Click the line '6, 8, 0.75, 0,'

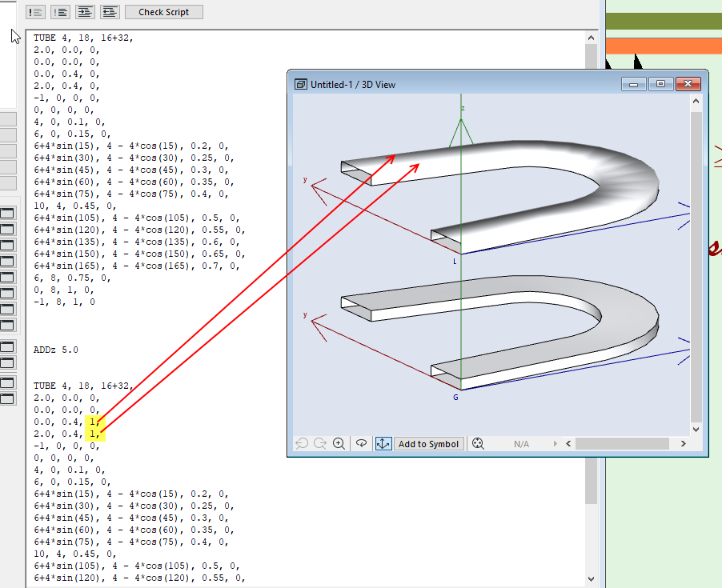(72, 278)
